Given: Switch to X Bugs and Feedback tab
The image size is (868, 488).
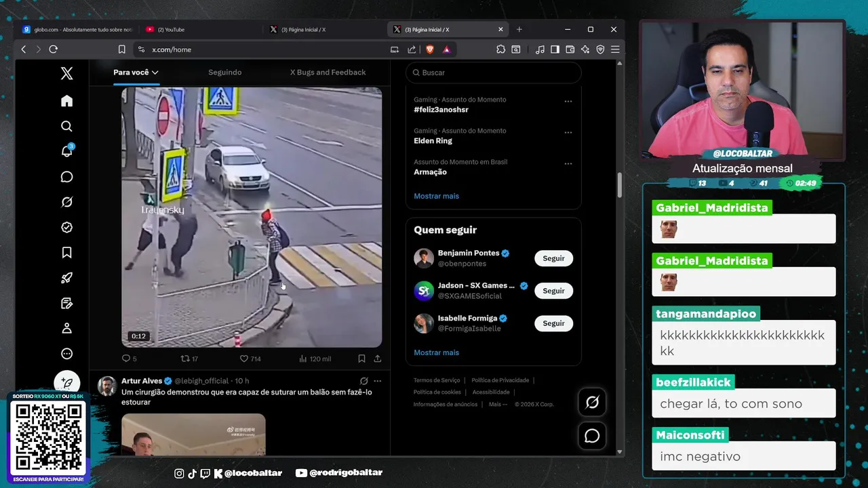Looking at the screenshot, I should point(328,73).
